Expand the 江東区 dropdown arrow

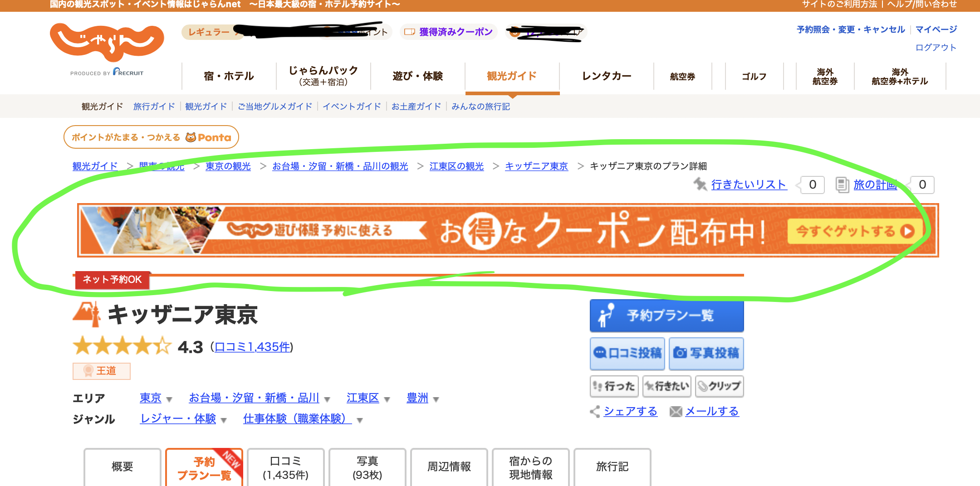coord(387,399)
